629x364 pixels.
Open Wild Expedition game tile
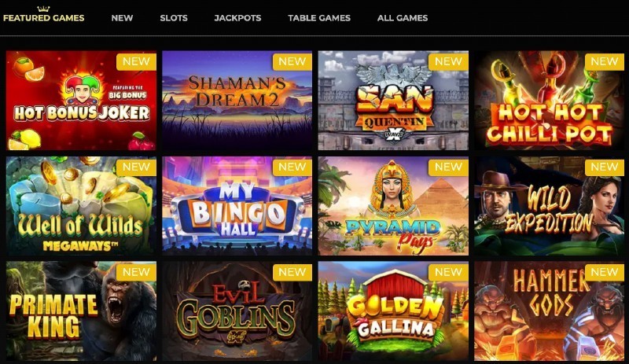click(549, 206)
